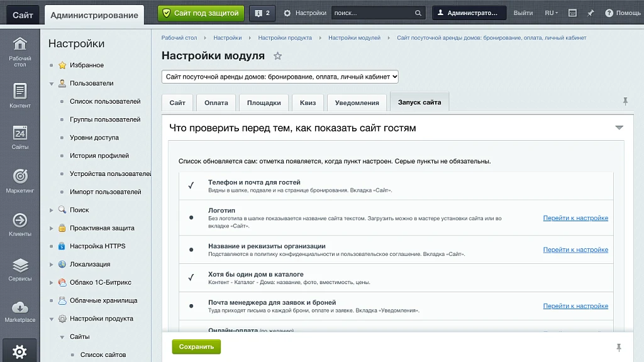Click the Хотя бы один дом в каталоге item

[396, 278]
